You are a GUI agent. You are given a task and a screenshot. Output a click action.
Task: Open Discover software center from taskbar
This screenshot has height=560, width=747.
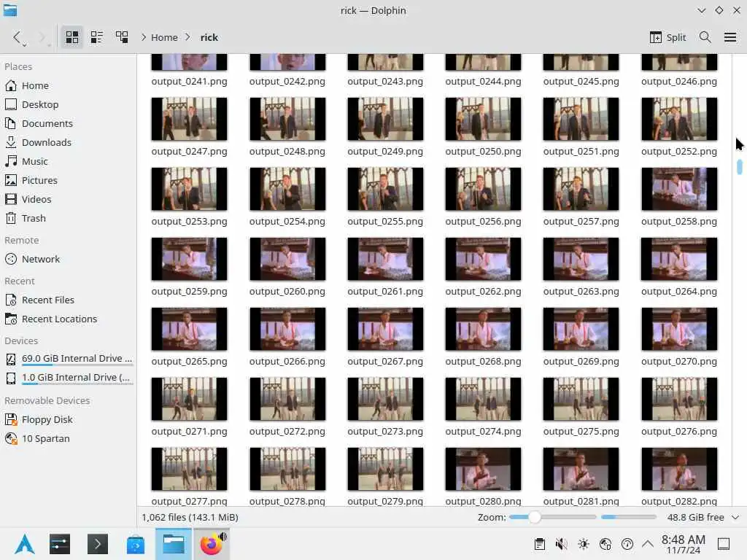point(135,544)
